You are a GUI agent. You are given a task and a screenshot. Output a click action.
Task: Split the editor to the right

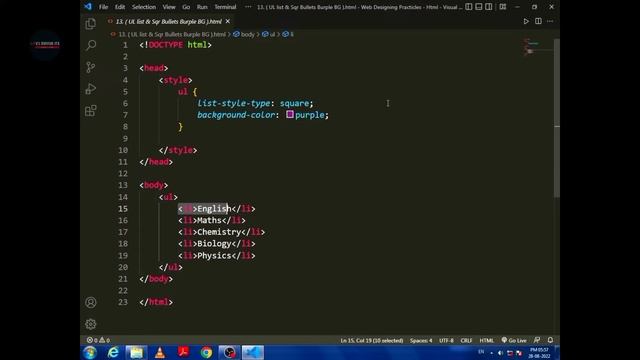pos(538,21)
